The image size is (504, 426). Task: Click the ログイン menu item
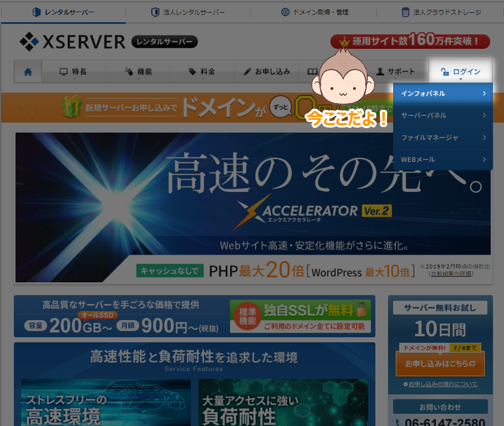(x=460, y=72)
